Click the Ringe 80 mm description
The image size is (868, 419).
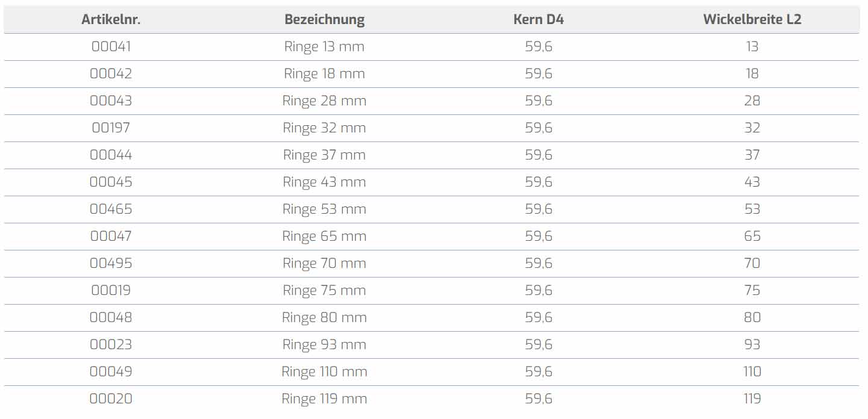click(x=325, y=317)
